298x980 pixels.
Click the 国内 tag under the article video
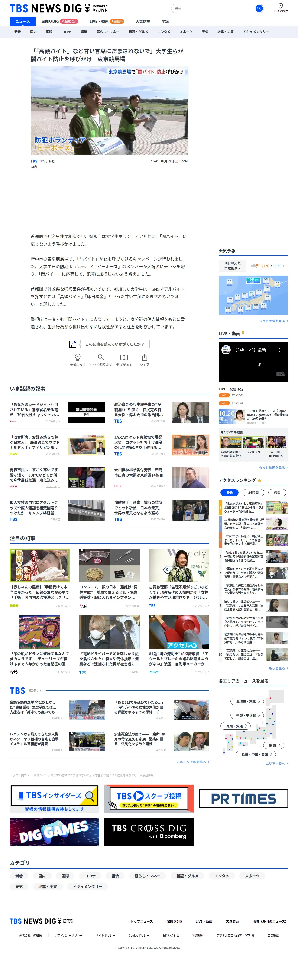point(34,167)
